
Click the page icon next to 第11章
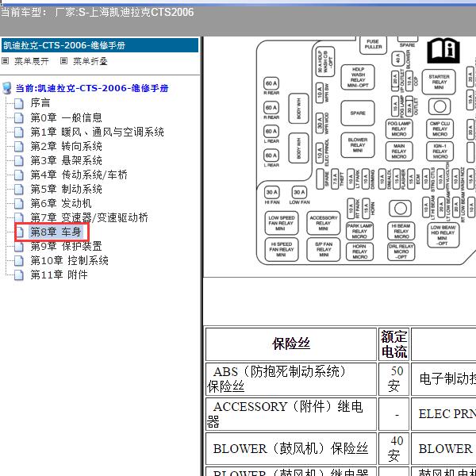coord(19,275)
